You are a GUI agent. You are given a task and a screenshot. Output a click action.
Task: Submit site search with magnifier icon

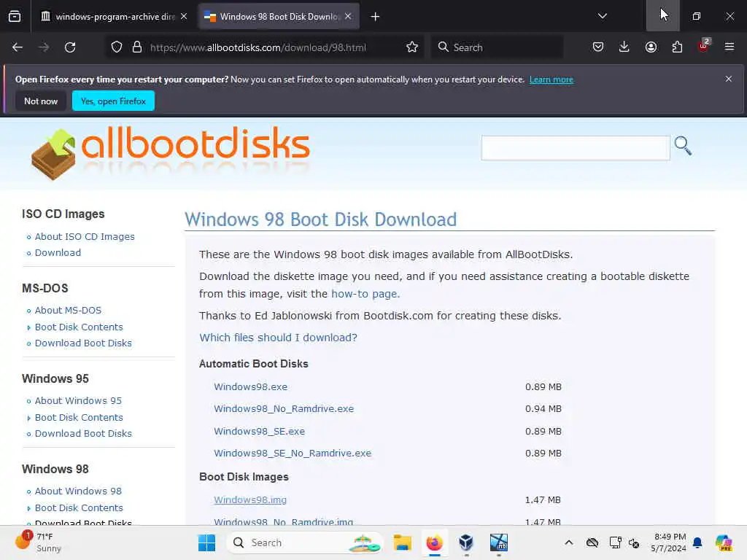683,146
